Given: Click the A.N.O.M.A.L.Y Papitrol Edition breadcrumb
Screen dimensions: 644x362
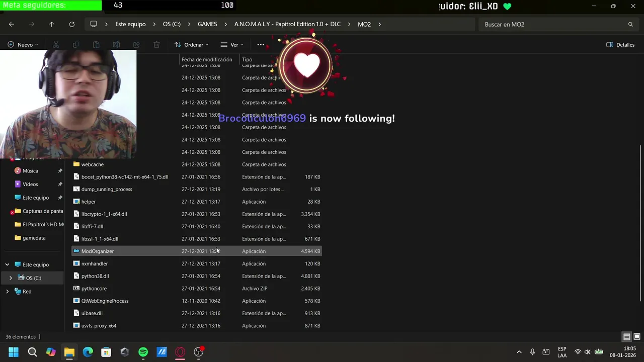Looking at the screenshot, I should [287, 24].
